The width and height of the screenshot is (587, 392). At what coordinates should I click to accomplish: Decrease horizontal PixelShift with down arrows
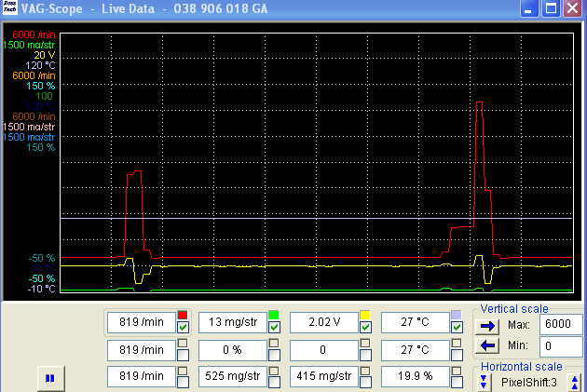[485, 383]
